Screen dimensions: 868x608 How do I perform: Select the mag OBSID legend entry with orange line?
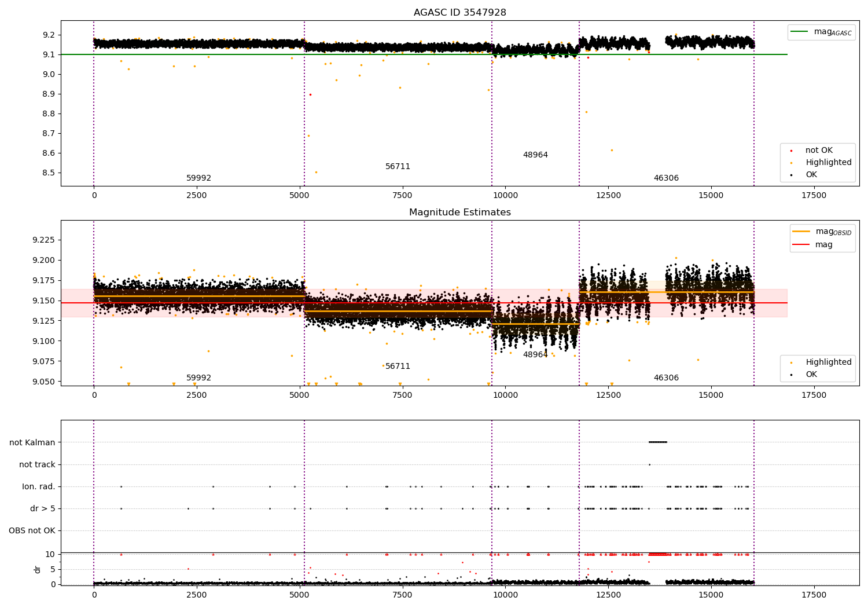pos(822,232)
